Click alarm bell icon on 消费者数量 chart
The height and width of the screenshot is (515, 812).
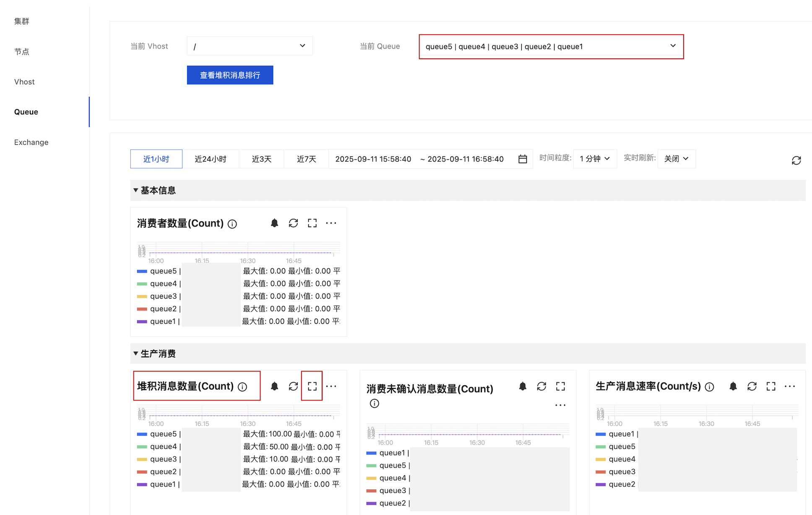pyautogui.click(x=274, y=223)
